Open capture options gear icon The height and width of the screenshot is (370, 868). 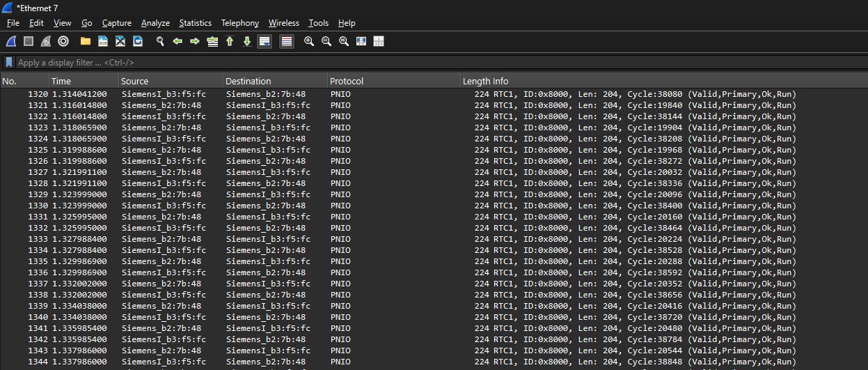63,41
